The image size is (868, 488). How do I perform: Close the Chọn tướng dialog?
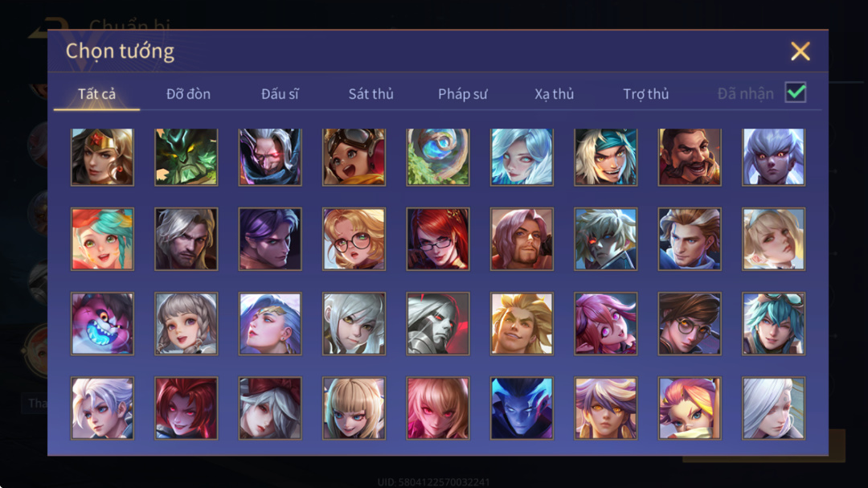800,51
